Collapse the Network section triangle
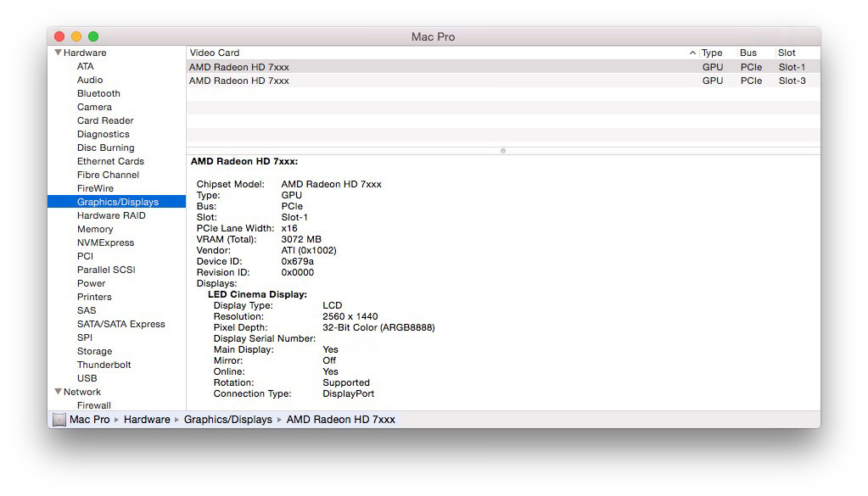868x496 pixels. pyautogui.click(x=58, y=392)
